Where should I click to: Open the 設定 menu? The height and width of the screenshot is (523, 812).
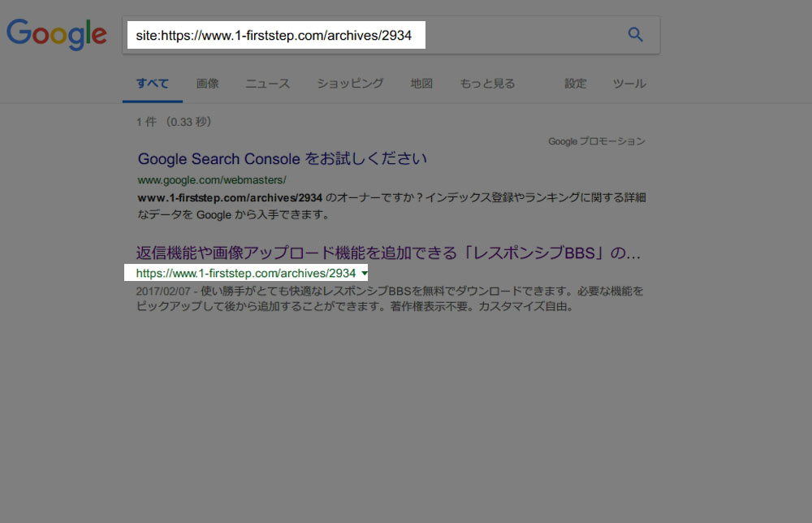pyautogui.click(x=576, y=84)
